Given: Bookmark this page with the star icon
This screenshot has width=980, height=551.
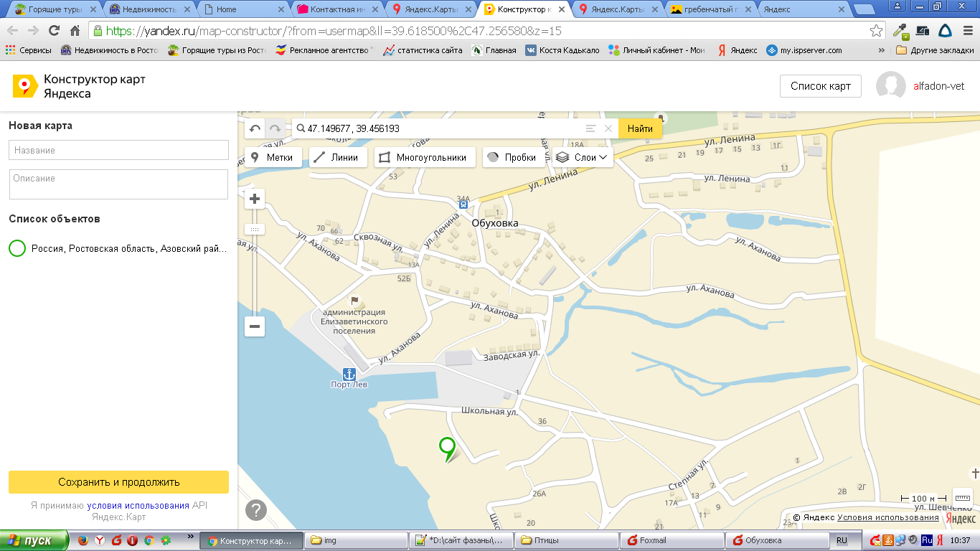Looking at the screenshot, I should point(876,31).
